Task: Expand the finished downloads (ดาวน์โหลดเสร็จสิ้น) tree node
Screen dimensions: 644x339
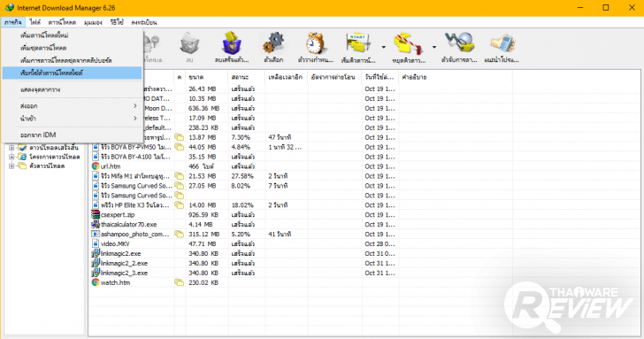Action: tap(11, 147)
